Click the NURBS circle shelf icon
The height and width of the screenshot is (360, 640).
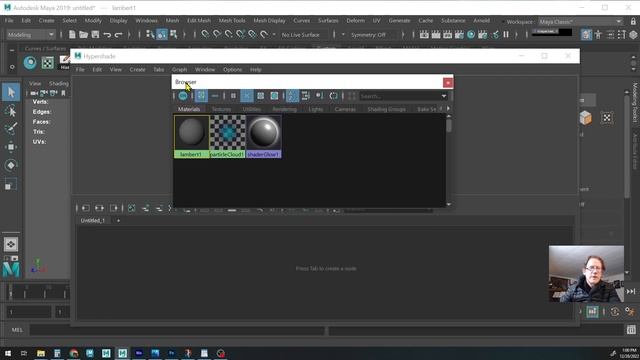[x=30, y=62]
